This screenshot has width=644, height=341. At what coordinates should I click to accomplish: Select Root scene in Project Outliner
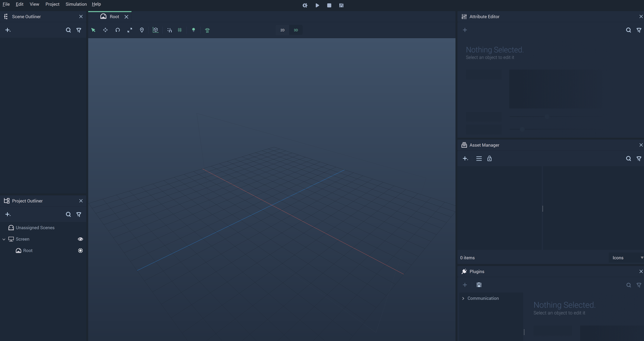[x=28, y=250]
